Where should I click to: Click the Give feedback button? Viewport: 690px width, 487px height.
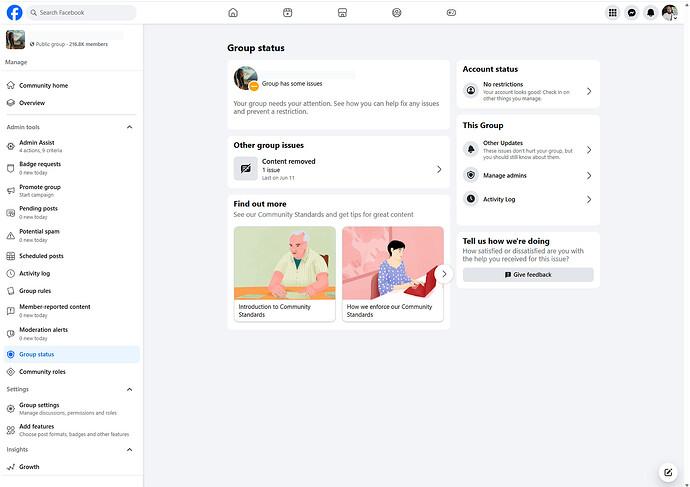pos(528,275)
